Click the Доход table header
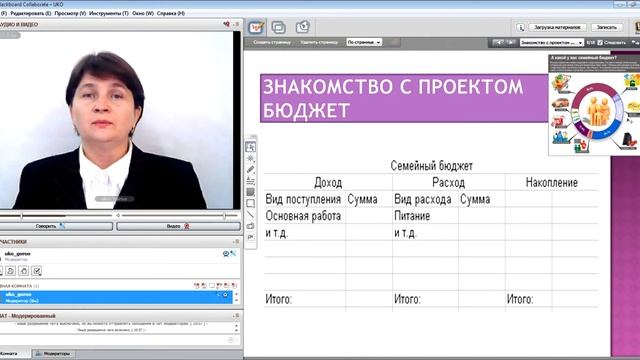640x360 pixels. coord(328,182)
